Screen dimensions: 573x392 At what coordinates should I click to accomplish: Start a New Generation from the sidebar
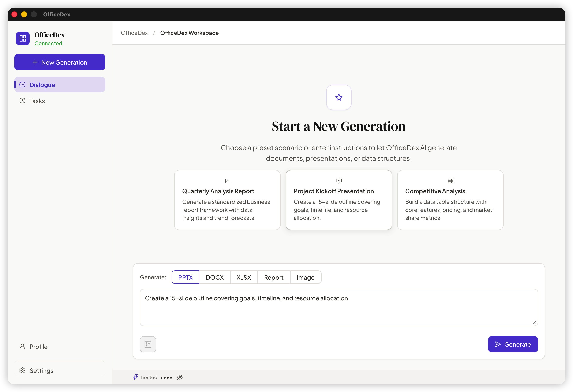click(60, 62)
